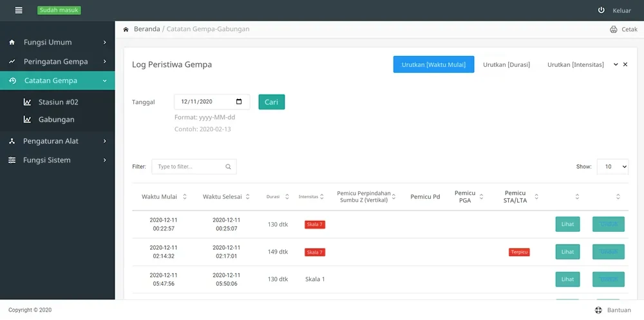The width and height of the screenshot is (644, 320).
Task: Sort by Pemicu STA/LTA column arrows
Action: (x=536, y=197)
